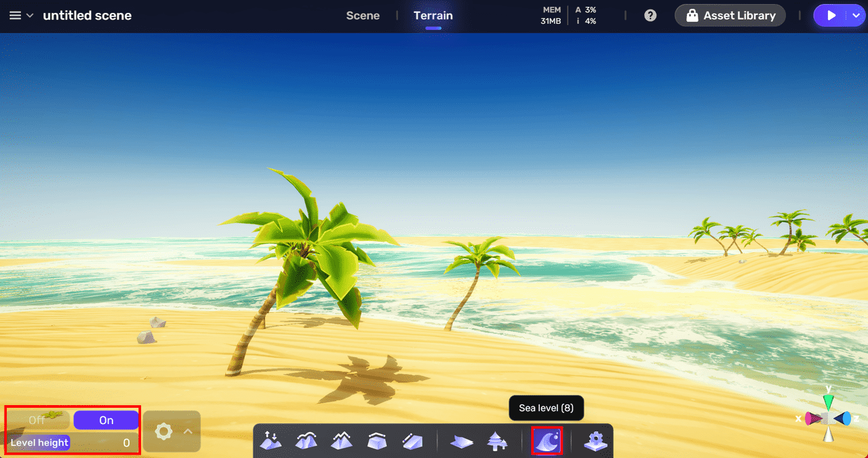Select the flatten terrain block tool
Viewport: 868px width, 458px height.
pos(377,441)
